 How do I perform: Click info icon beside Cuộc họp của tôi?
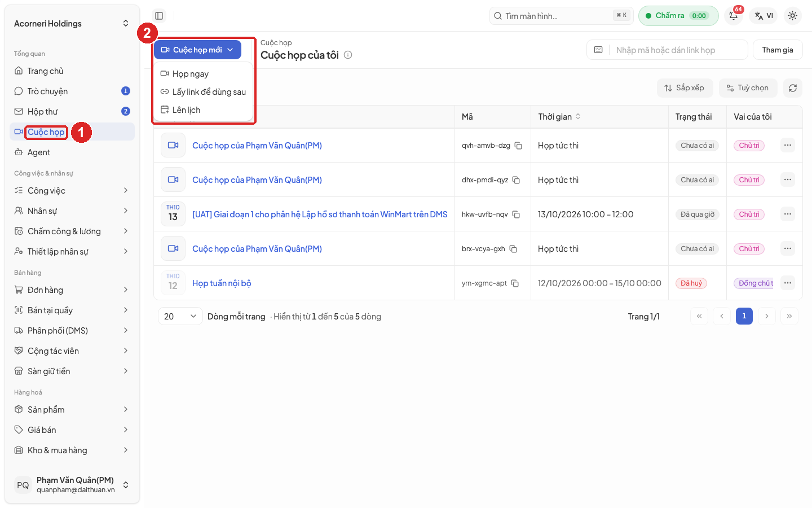348,55
